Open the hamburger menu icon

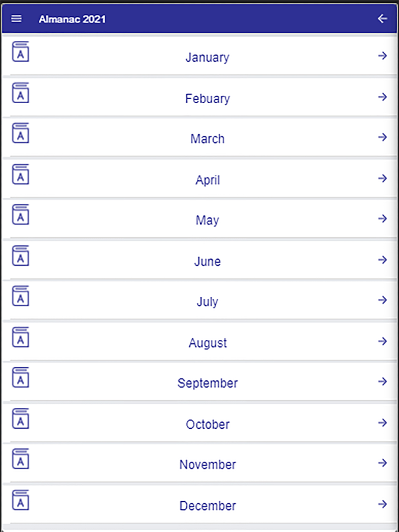16,19
